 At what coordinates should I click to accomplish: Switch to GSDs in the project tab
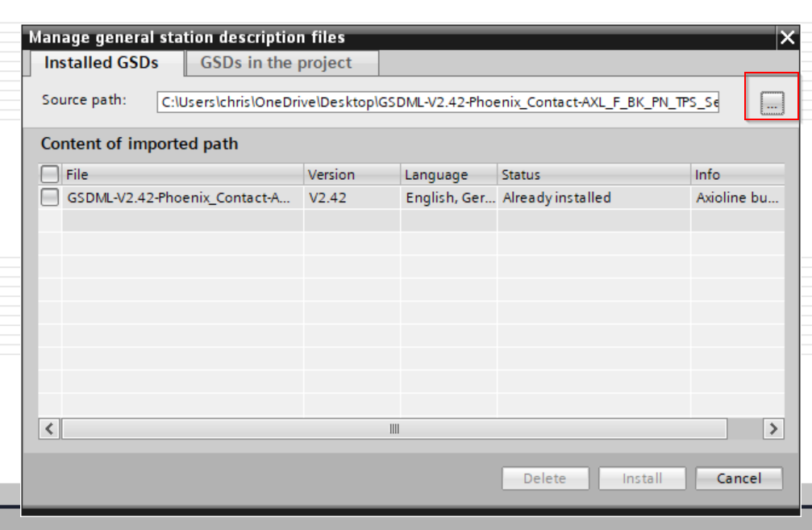(x=281, y=63)
